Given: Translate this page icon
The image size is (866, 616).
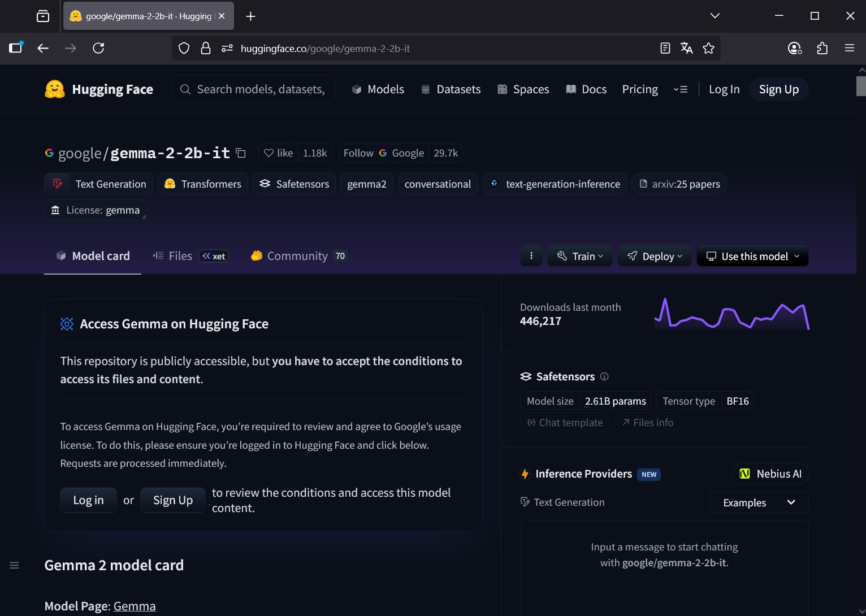Looking at the screenshot, I should 687,49.
